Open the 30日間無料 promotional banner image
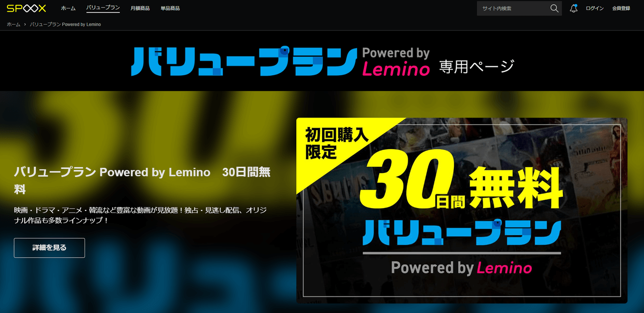This screenshot has width=644, height=313. (x=462, y=211)
